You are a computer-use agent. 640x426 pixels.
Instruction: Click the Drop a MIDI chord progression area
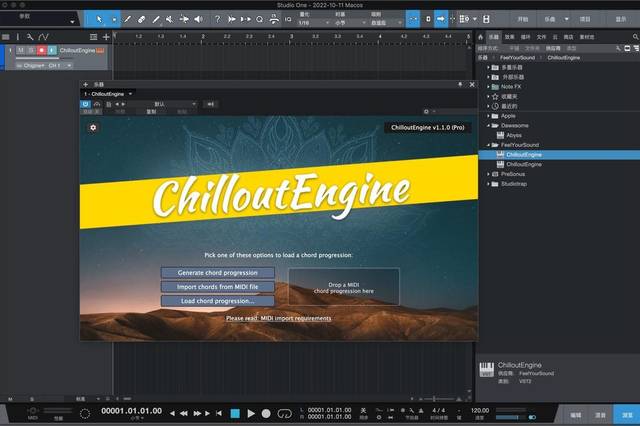[344, 287]
